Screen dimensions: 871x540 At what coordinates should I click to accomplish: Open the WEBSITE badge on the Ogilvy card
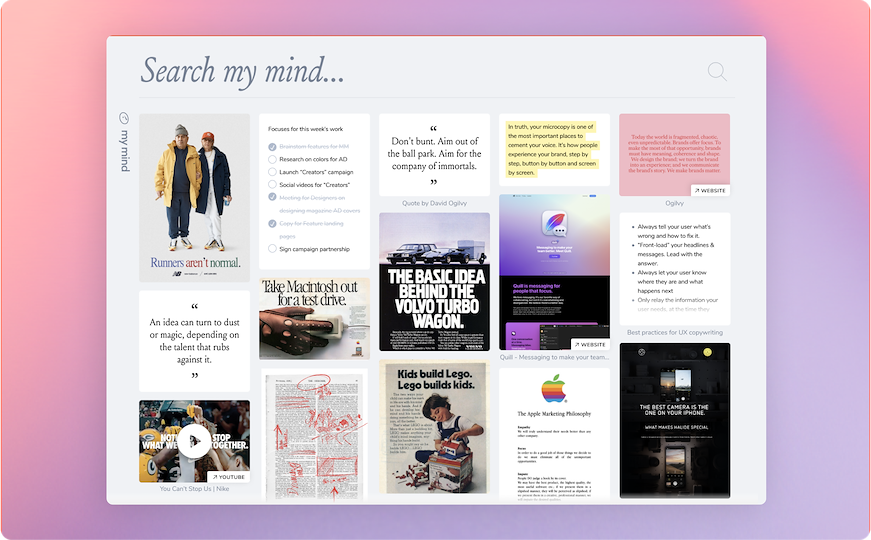point(710,191)
